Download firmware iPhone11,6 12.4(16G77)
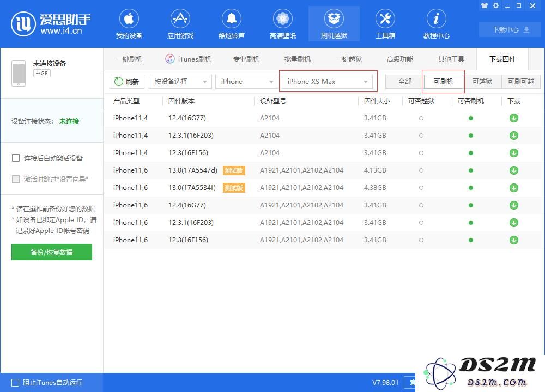 (x=514, y=205)
